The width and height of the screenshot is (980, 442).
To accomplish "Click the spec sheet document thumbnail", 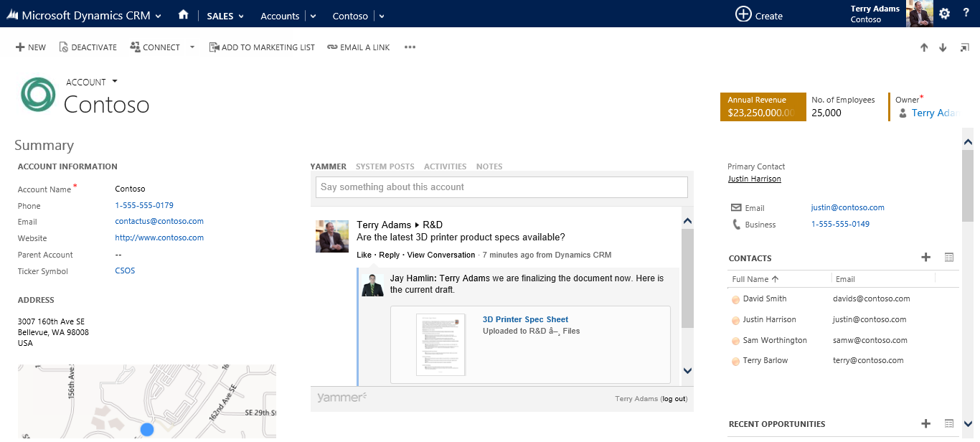I will point(440,344).
